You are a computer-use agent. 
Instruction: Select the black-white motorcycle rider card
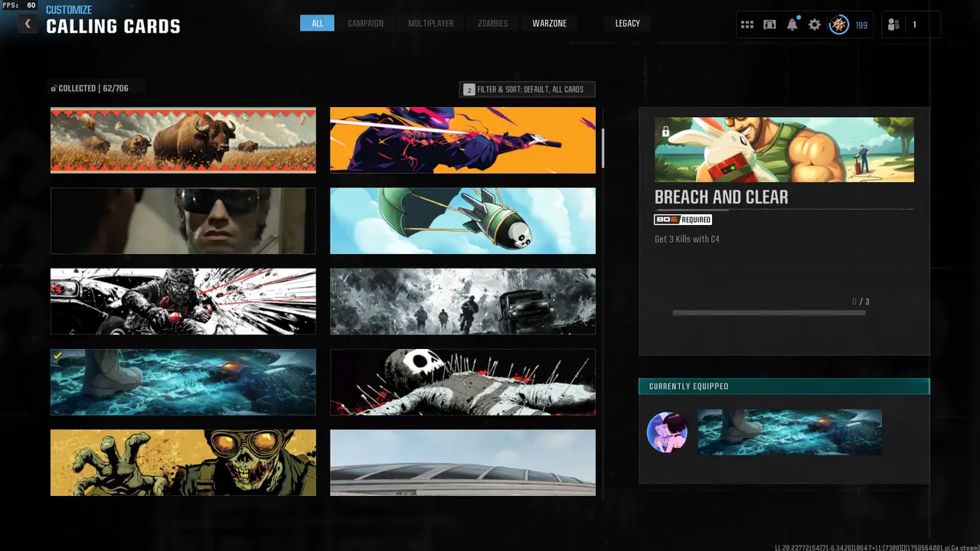pyautogui.click(x=183, y=302)
